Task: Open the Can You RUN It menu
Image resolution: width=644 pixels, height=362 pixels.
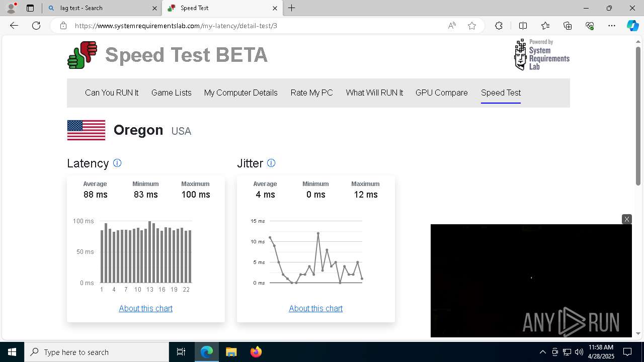Action: [x=112, y=93]
